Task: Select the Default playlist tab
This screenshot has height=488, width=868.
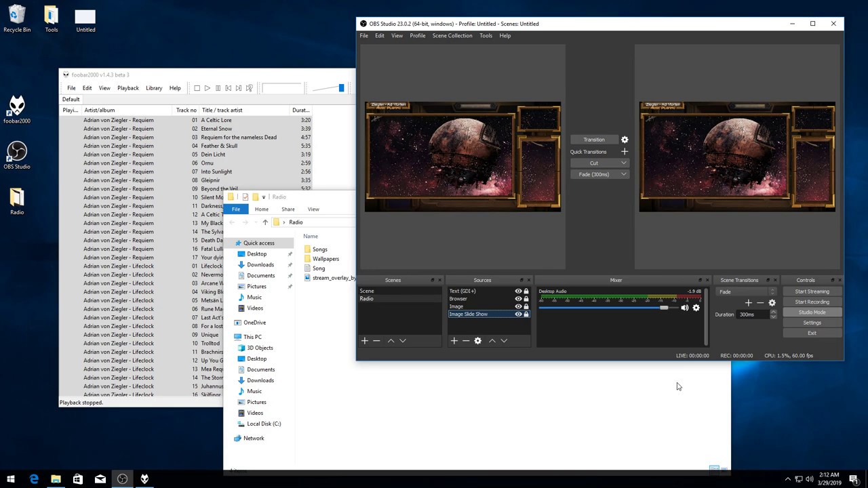Action: tap(71, 99)
